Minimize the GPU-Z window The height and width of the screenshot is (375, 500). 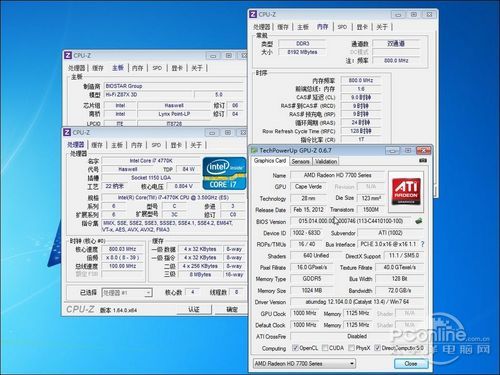click(392, 151)
